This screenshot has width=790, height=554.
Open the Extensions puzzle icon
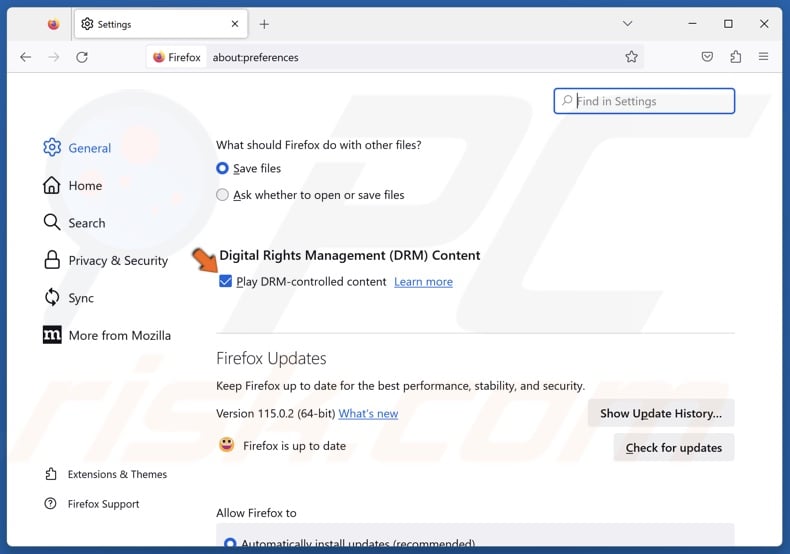click(736, 57)
